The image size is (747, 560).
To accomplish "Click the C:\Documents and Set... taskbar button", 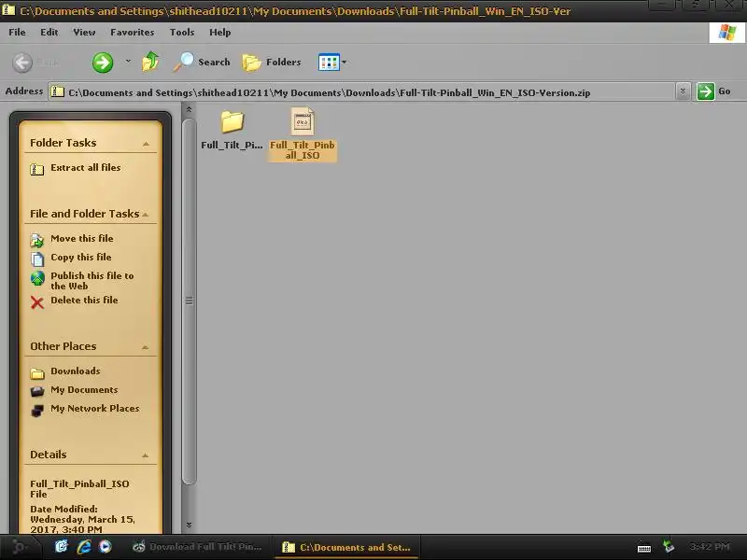I will point(346,547).
